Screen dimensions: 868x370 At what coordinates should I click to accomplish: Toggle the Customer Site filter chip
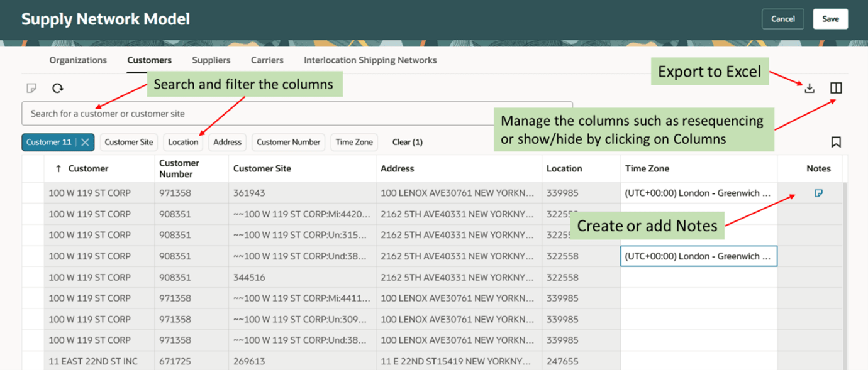click(x=128, y=142)
